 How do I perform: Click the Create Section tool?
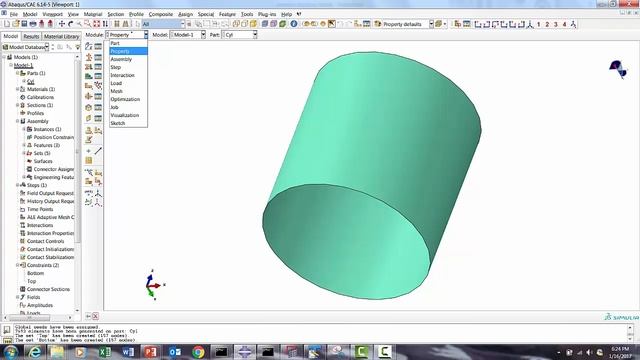pos(89,57)
